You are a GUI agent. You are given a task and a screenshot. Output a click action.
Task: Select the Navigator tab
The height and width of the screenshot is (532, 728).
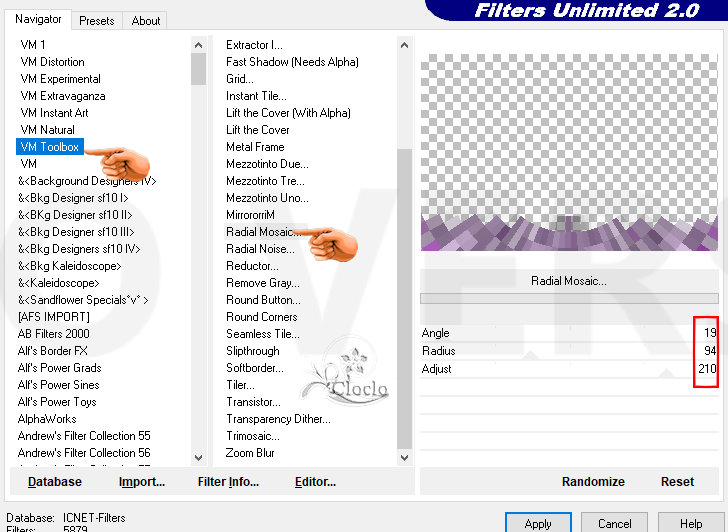pos(38,19)
